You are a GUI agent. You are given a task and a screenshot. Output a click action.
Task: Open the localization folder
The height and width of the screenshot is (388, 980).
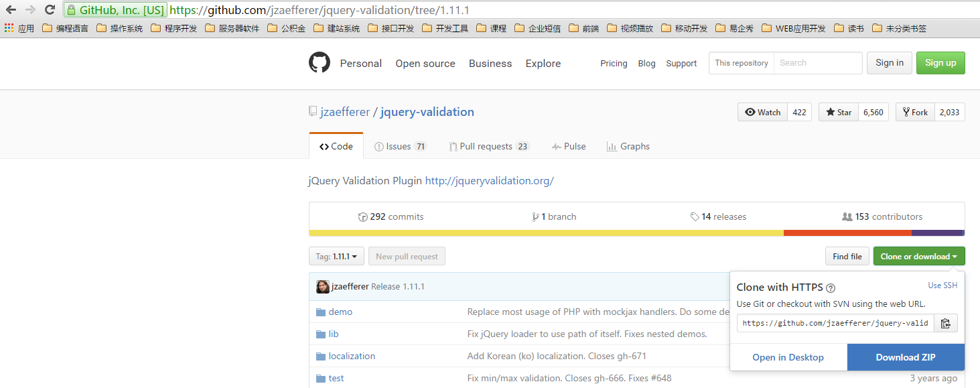pyautogui.click(x=352, y=357)
